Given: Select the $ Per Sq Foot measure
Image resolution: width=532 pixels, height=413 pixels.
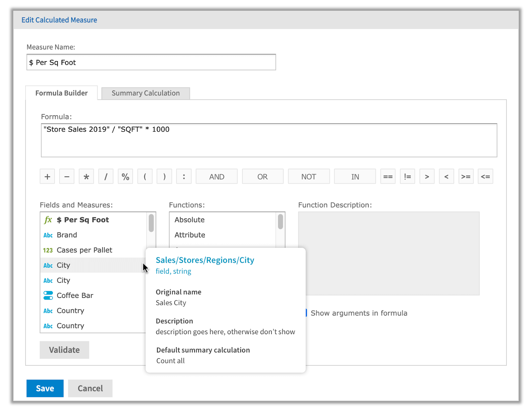Looking at the screenshot, I should click(x=93, y=220).
